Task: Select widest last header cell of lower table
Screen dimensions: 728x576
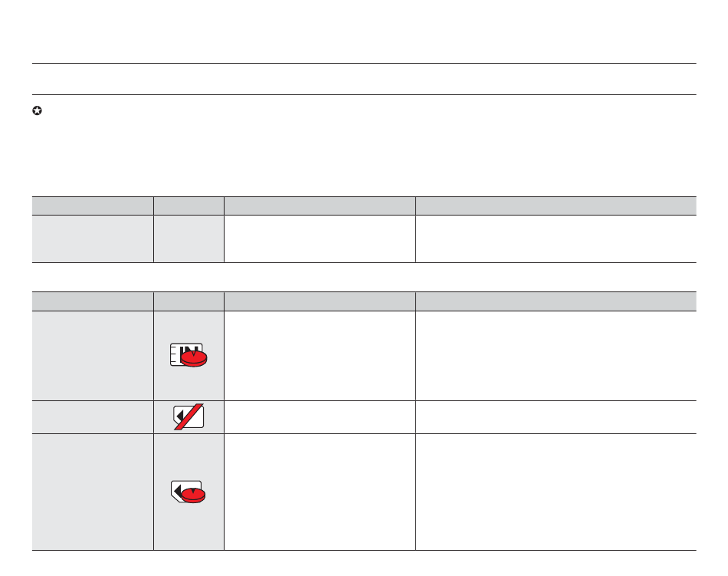Action: [556, 301]
